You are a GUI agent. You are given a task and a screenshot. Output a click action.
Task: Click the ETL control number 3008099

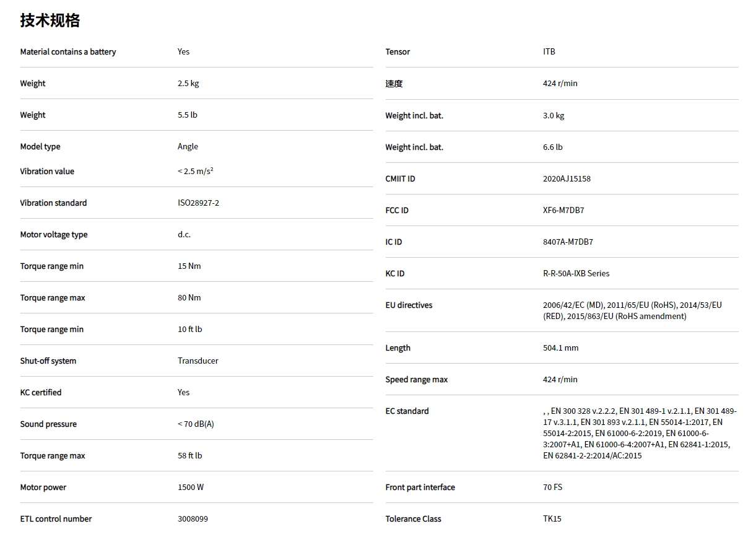[193, 519]
